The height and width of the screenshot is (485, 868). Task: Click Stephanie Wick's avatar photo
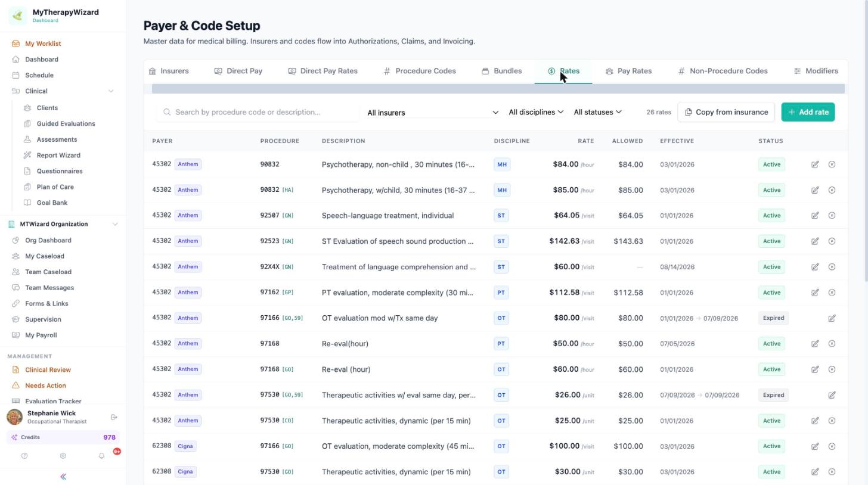tap(15, 417)
